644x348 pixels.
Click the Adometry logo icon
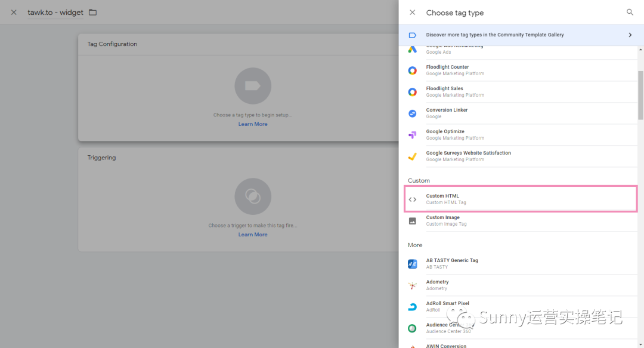coord(413,285)
